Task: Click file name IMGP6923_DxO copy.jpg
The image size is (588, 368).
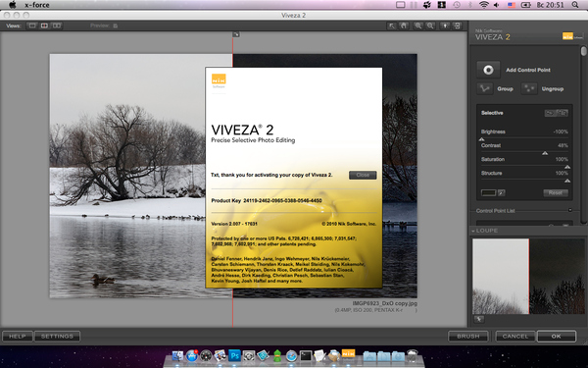Action: click(x=385, y=303)
